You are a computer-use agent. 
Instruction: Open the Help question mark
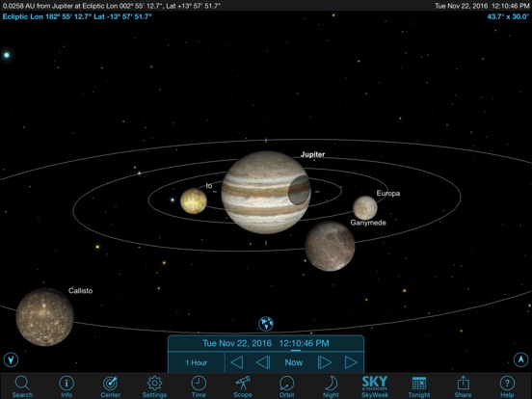click(x=507, y=386)
